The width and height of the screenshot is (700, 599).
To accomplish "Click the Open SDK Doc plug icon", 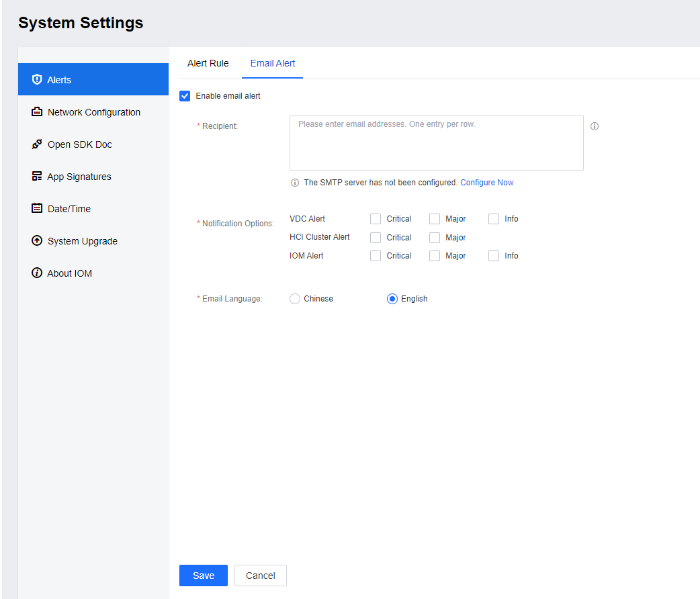I will coord(37,144).
